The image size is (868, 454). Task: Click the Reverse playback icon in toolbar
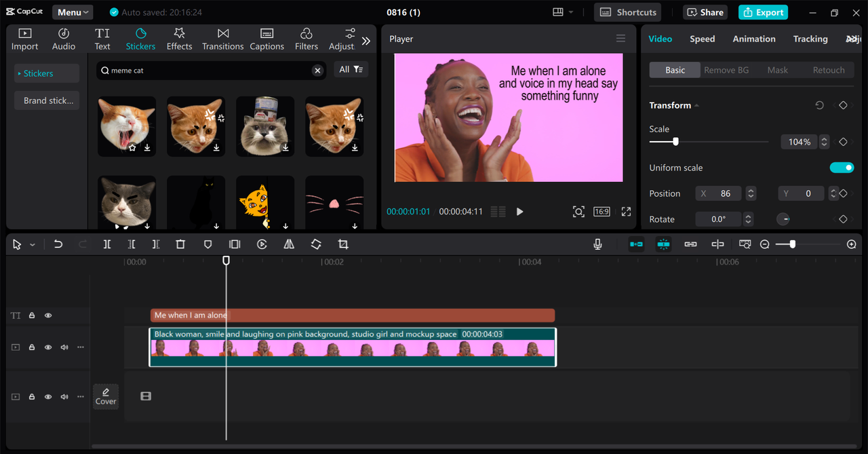(x=262, y=244)
